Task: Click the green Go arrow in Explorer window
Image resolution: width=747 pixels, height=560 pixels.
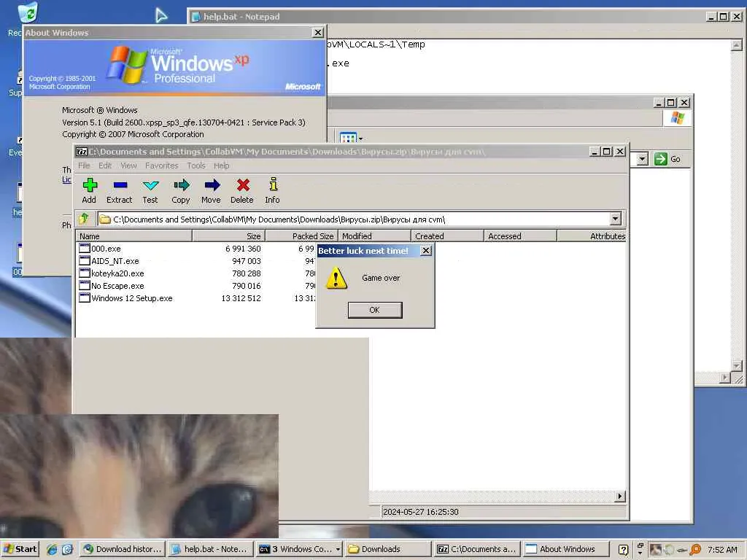Action: (x=660, y=159)
